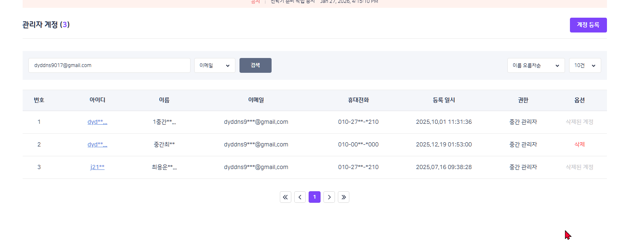Screen dimensions: 644x248
Task: Click the 삭제된 계정 label for j21** account
Action: coord(579,167)
